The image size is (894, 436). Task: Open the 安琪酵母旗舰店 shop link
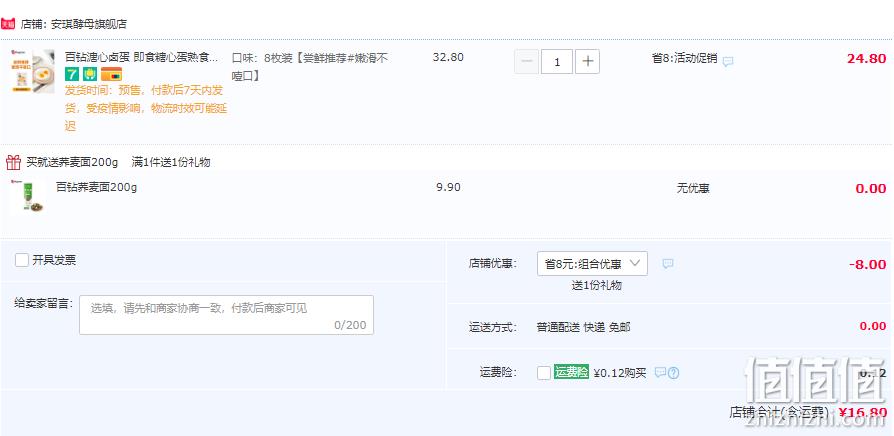[x=89, y=24]
